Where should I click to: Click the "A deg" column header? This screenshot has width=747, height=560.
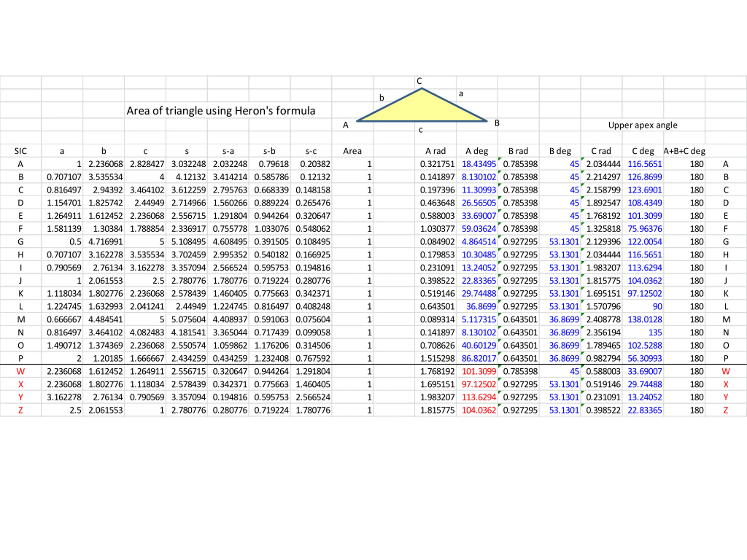click(x=477, y=151)
